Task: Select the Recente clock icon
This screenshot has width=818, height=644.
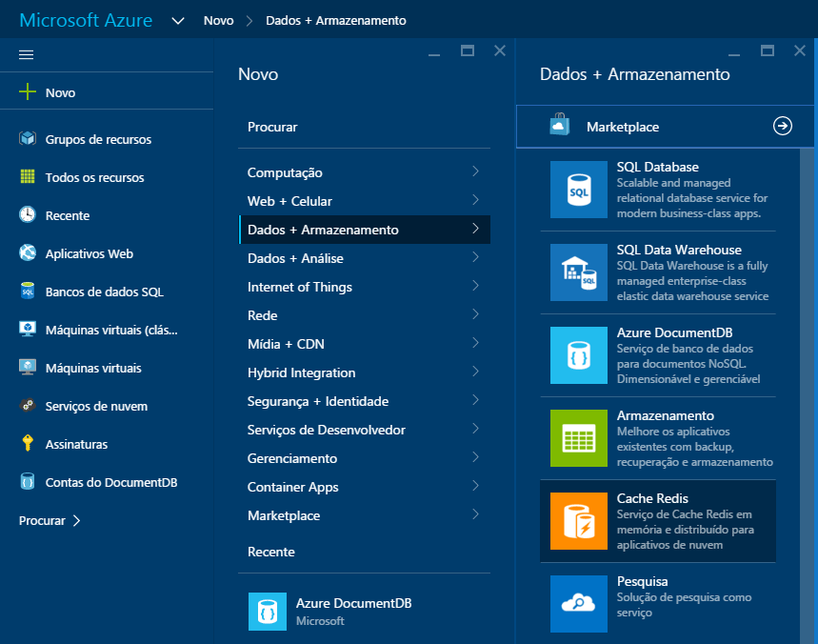Action: [x=27, y=215]
